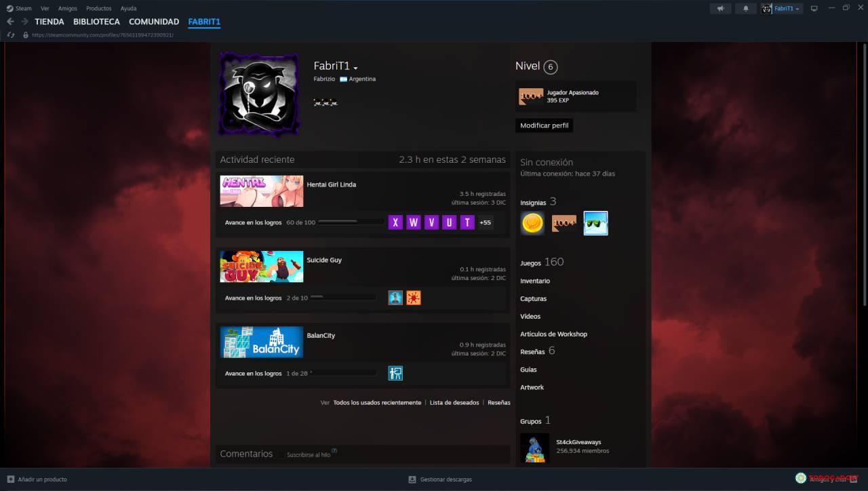This screenshot has height=491, width=868.
Task: Open the Amigos menu
Action: (68, 9)
